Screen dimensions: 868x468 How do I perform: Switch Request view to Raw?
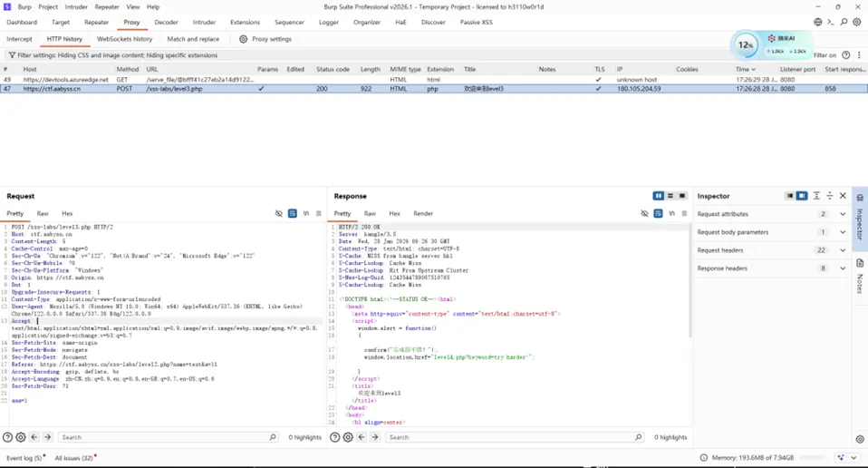43,213
